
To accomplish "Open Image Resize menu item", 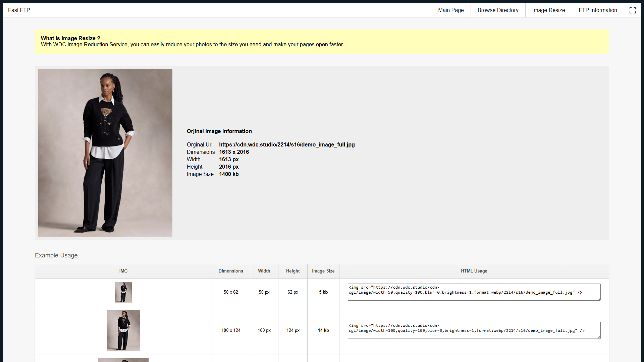I will click(548, 10).
